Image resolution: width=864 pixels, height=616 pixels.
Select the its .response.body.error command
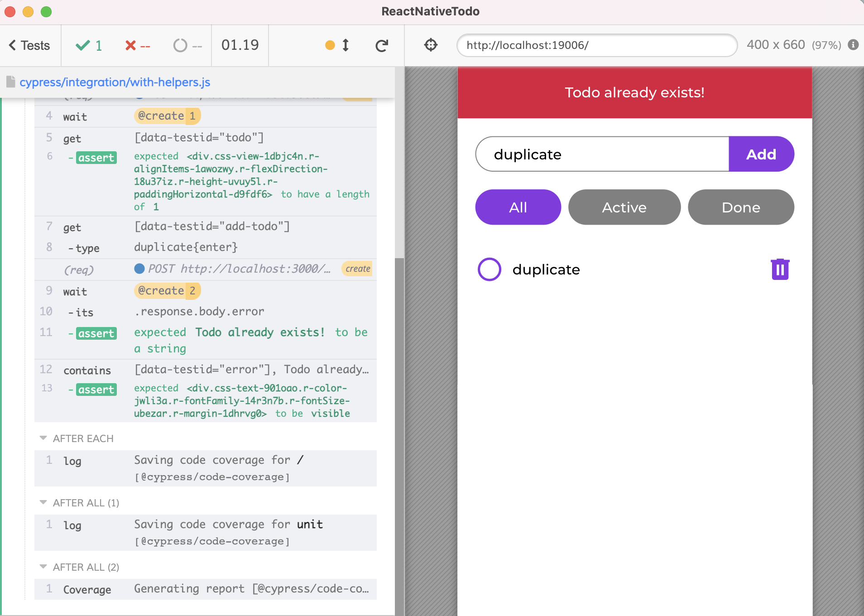tap(206, 312)
